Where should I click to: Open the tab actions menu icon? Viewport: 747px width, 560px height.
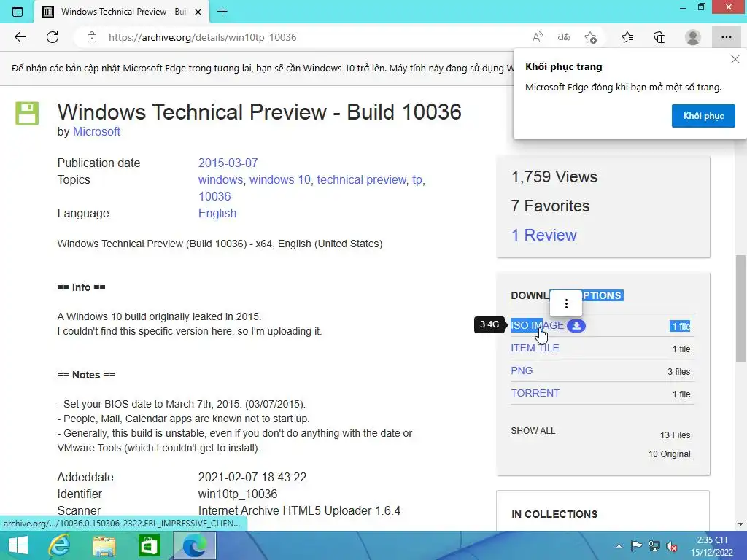coord(18,12)
